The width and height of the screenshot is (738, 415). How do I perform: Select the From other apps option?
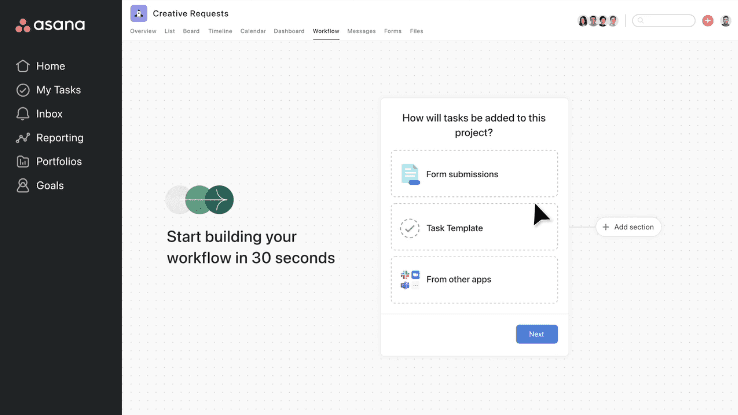point(474,280)
